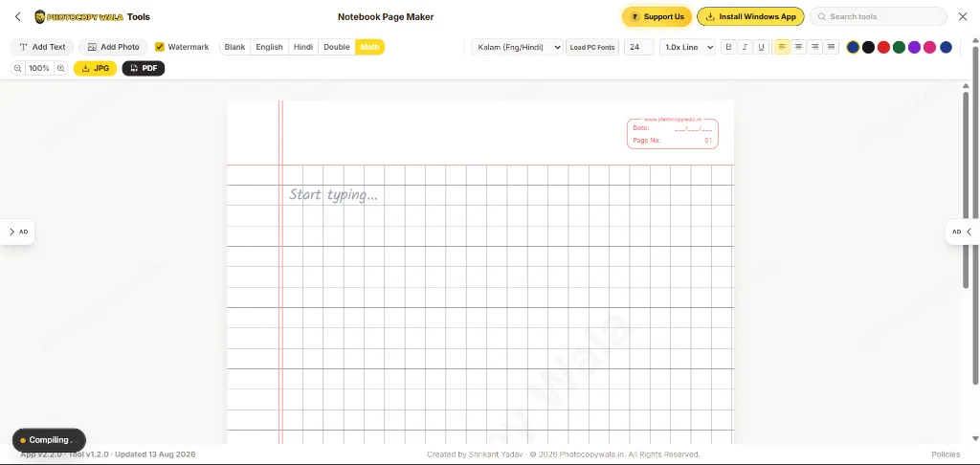Download page as PDF

[144, 68]
